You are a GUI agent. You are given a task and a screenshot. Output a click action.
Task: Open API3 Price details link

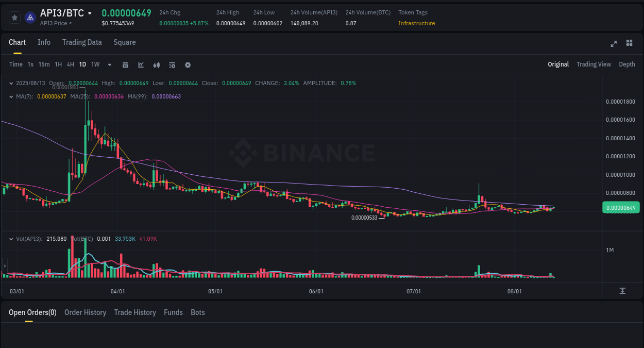pos(54,23)
